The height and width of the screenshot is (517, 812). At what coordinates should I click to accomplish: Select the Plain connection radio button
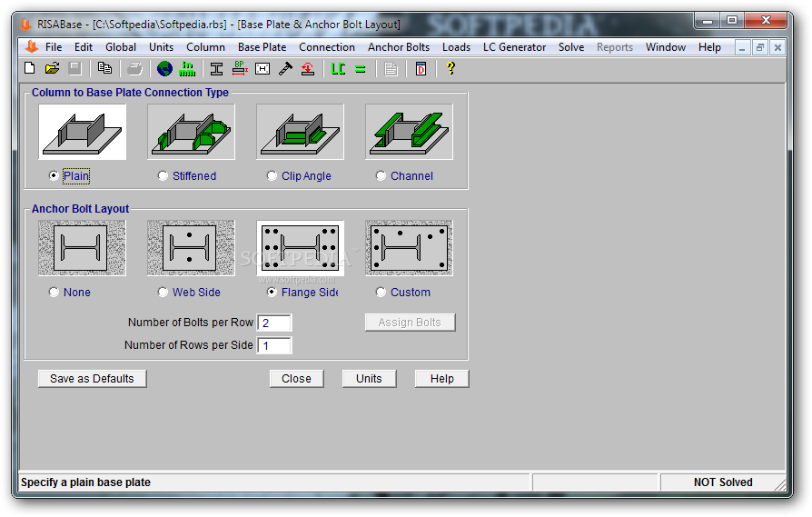(x=54, y=175)
